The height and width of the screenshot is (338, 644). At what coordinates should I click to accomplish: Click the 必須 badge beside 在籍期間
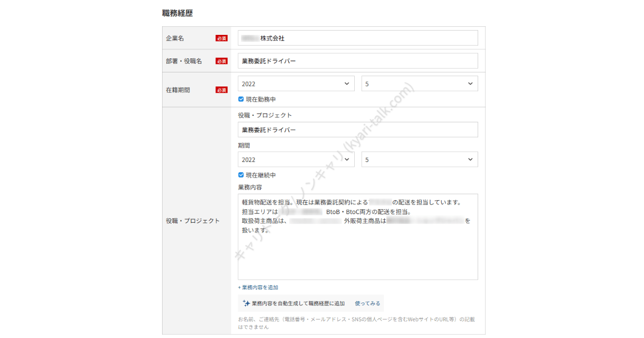point(222,90)
